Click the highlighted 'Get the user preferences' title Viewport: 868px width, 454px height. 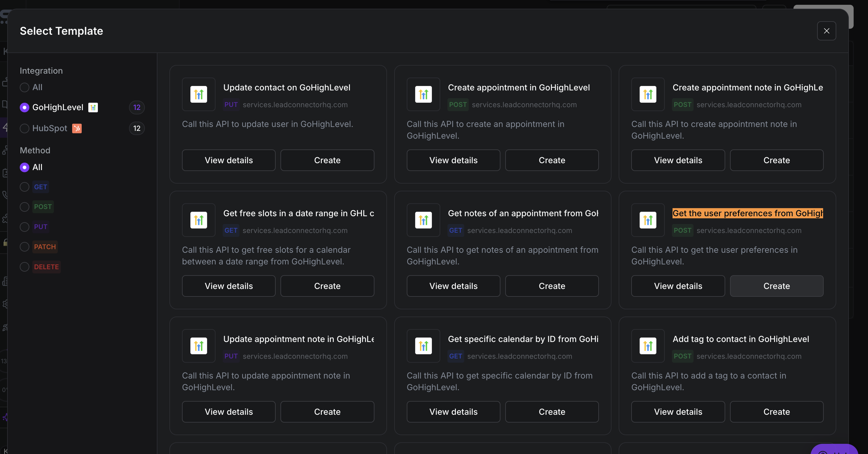[x=748, y=213]
